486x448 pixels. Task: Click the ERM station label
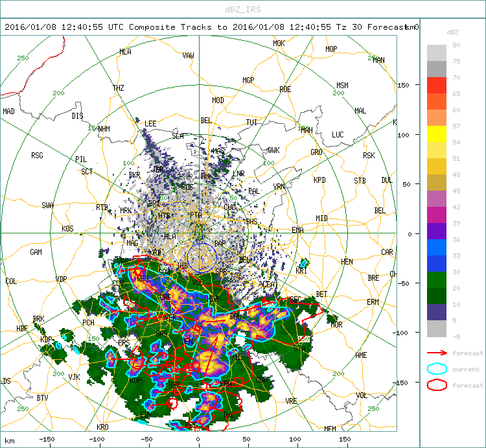tap(373, 301)
